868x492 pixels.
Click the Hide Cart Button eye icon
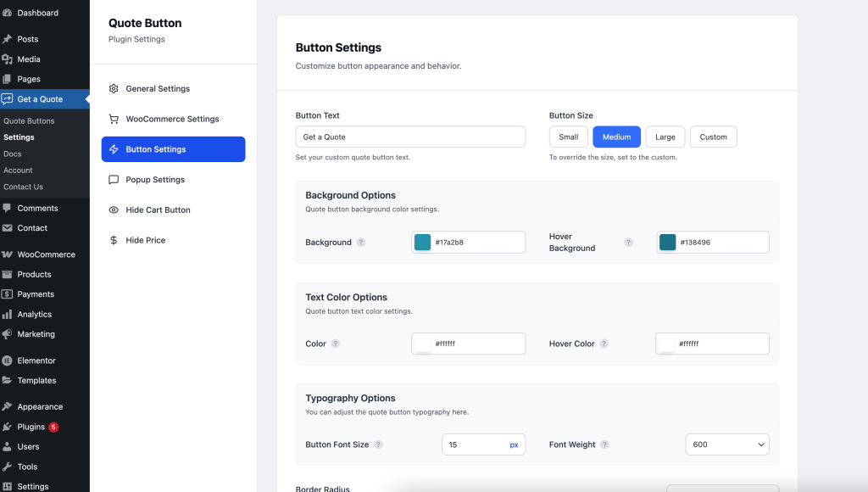114,210
